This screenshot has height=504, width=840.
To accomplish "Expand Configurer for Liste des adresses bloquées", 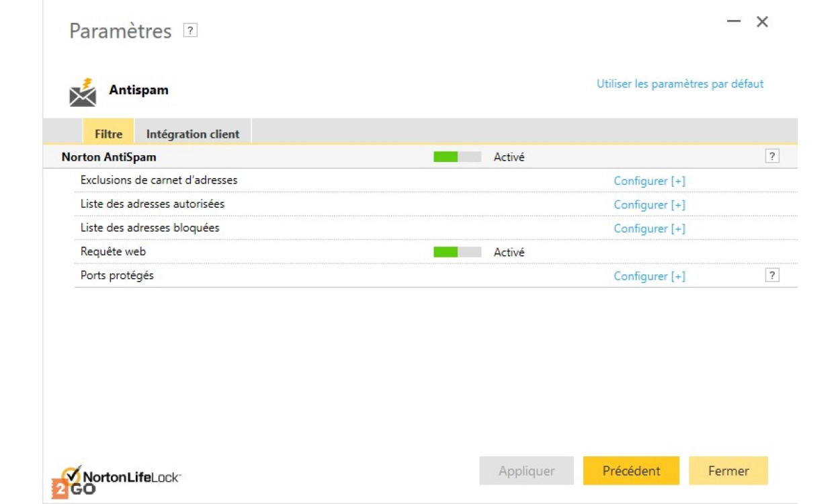I will coord(649,228).
